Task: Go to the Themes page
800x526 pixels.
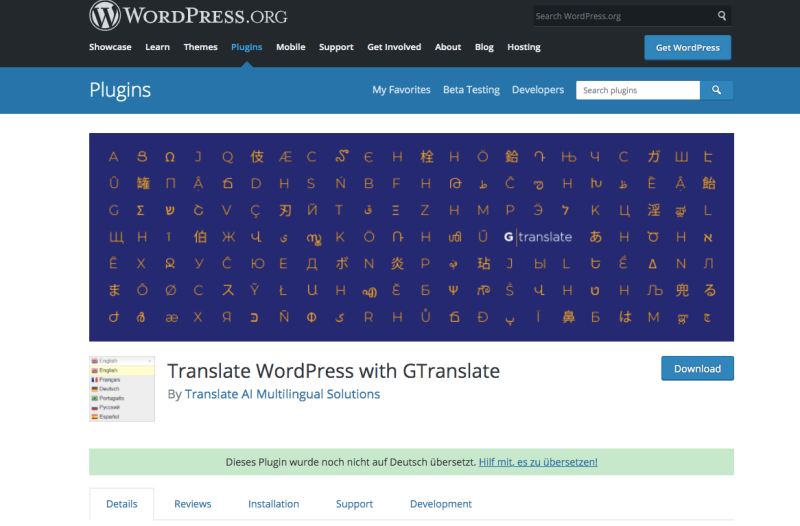Action: click(201, 47)
